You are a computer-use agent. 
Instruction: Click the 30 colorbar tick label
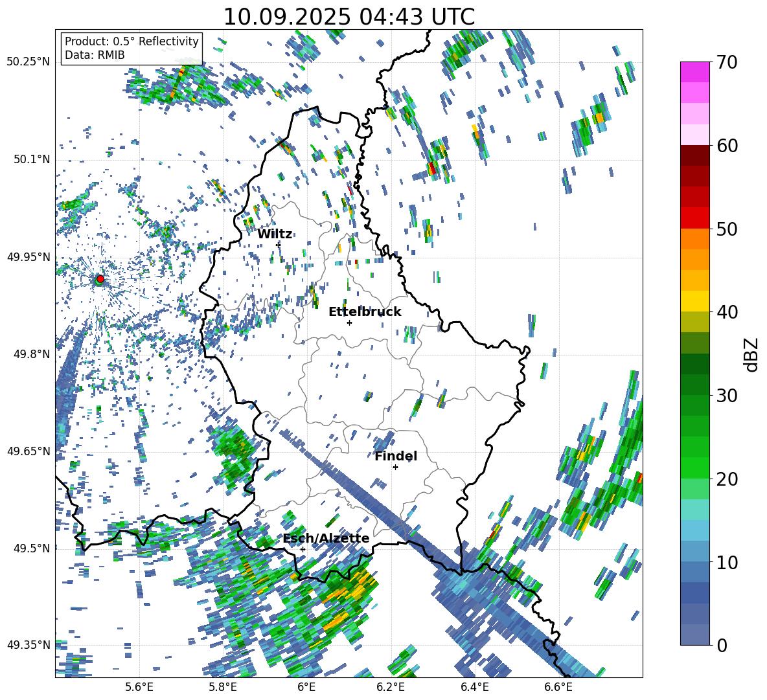pos(727,396)
